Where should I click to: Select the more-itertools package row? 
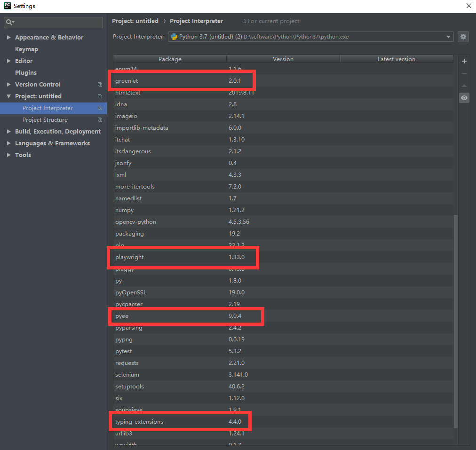(x=283, y=187)
